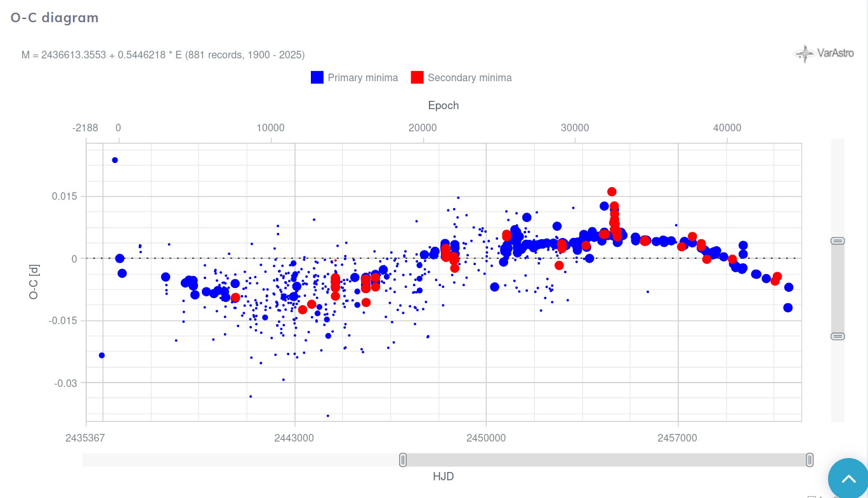
Task: Click the VarAstro logo icon
Action: point(805,54)
